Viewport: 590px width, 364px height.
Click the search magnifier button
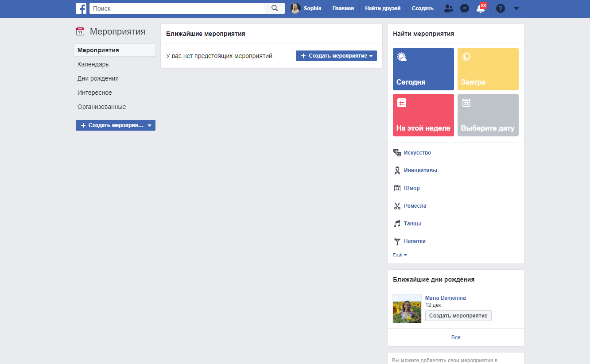tap(275, 8)
